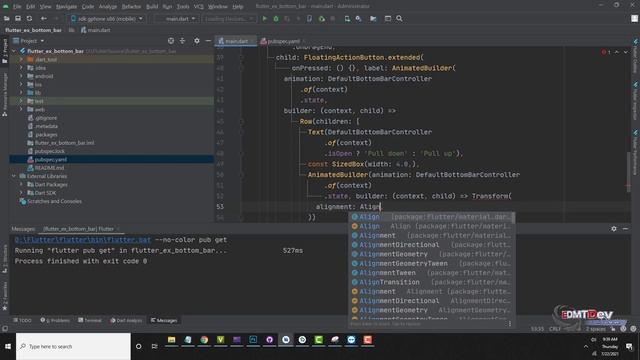The height and width of the screenshot is (360, 640).
Task: Open the Project view mode dropdown
Action: [29, 41]
